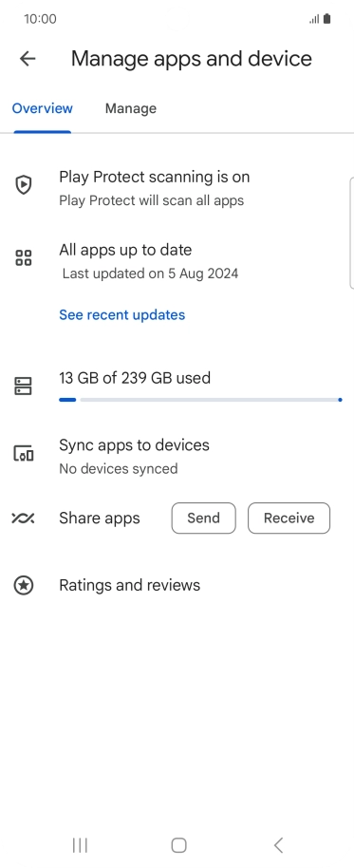The width and height of the screenshot is (354, 868).
Task: Tap the Send button
Action: 203,519
